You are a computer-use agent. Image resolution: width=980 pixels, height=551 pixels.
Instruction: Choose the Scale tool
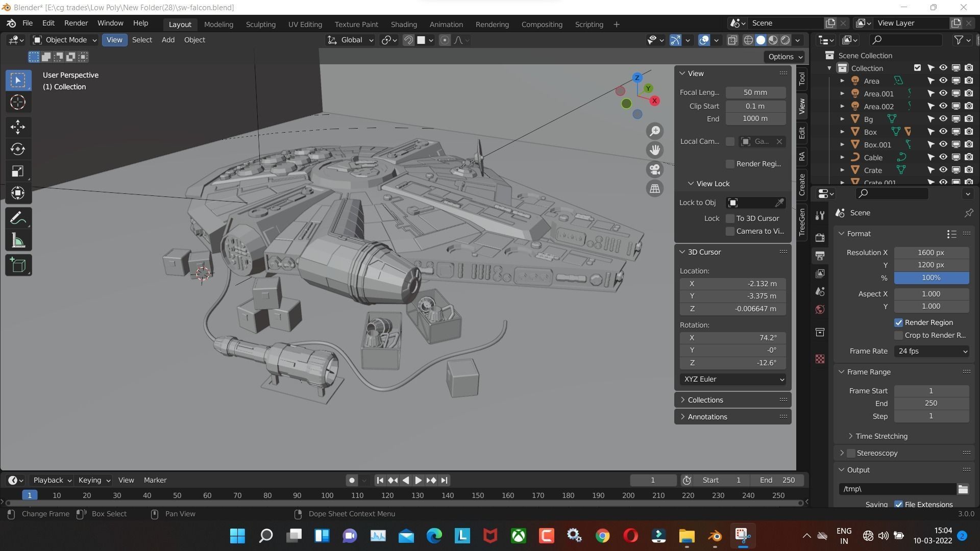coord(18,171)
